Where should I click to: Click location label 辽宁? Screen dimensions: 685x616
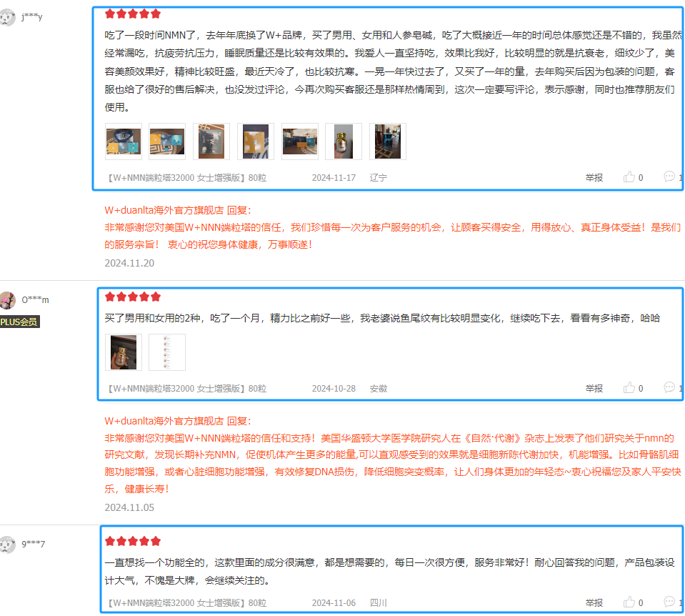coord(379,177)
